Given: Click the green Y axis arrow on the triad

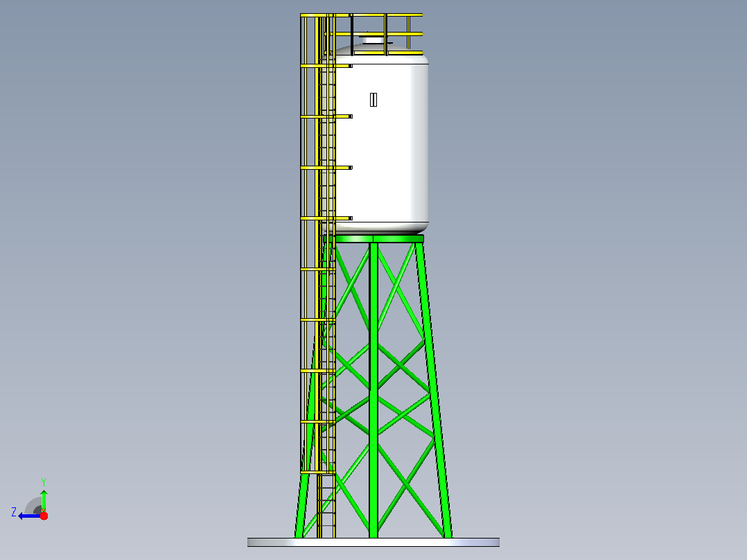Looking at the screenshot, I should 44,500.
